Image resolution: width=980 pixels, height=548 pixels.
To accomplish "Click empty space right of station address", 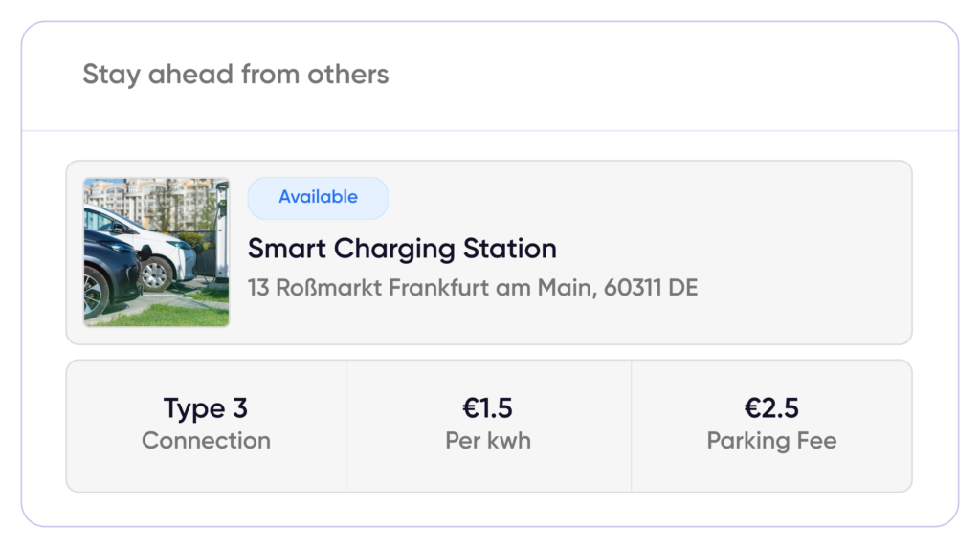I will click(803, 288).
